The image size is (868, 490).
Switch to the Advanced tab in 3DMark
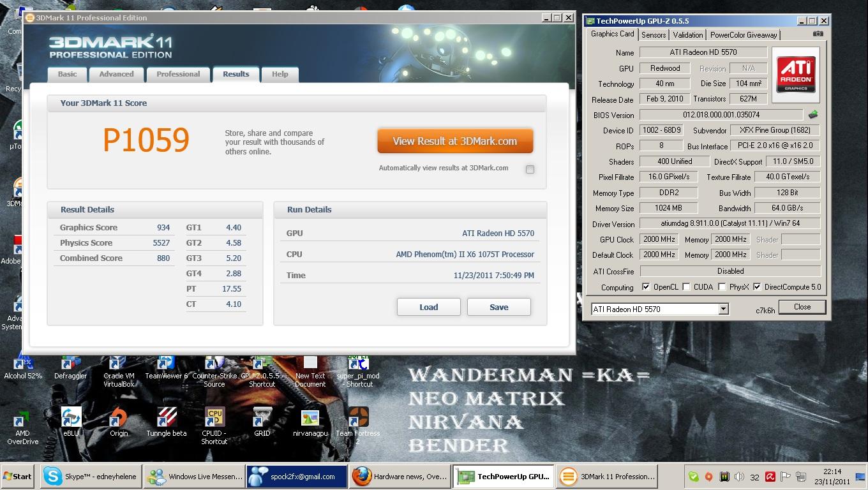tap(116, 74)
